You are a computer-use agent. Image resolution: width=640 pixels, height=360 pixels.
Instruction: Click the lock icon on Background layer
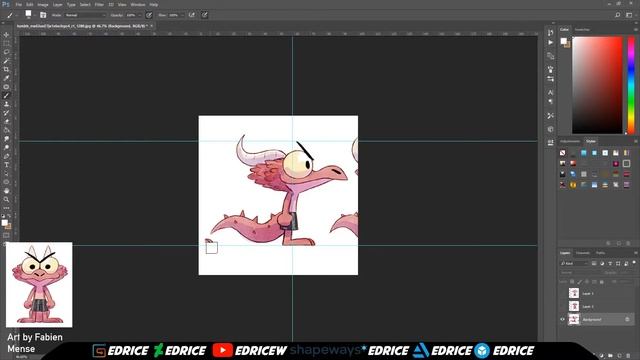tap(627, 319)
